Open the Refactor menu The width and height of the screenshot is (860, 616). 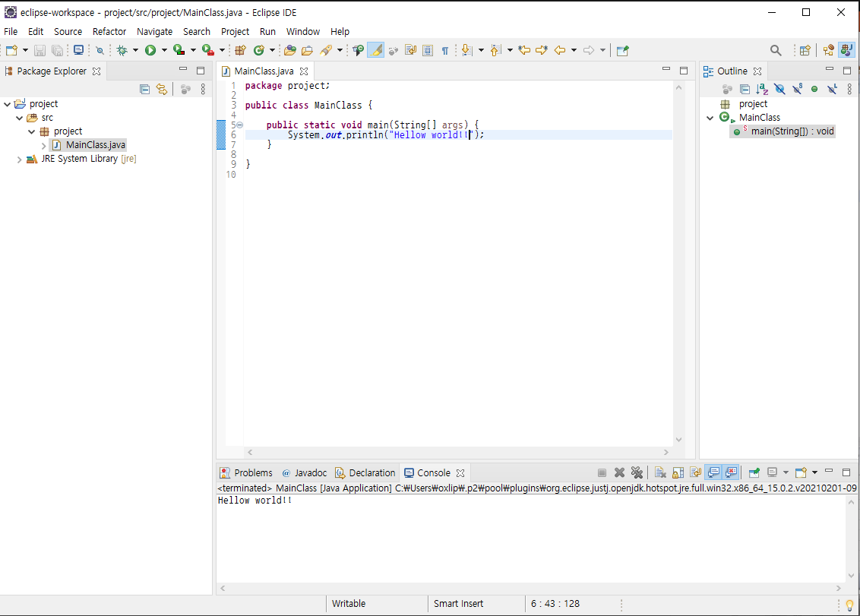109,31
